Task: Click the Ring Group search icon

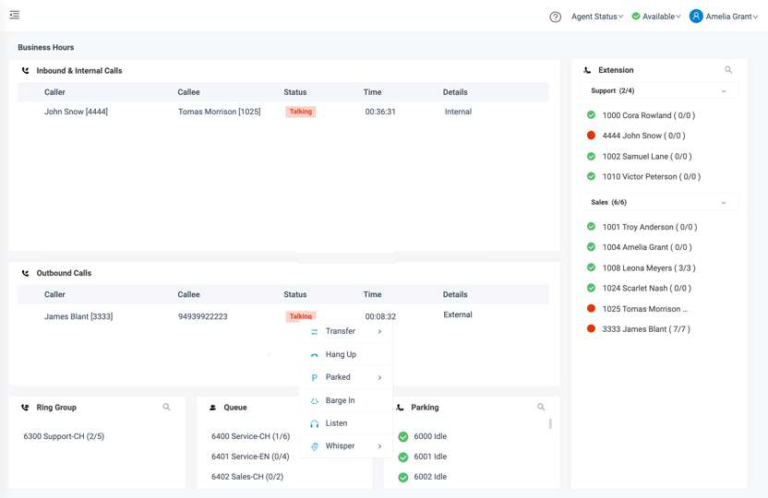Action: click(167, 407)
